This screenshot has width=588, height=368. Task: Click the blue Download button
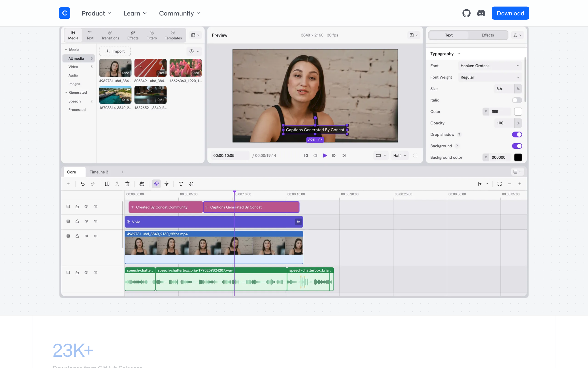coord(510,13)
